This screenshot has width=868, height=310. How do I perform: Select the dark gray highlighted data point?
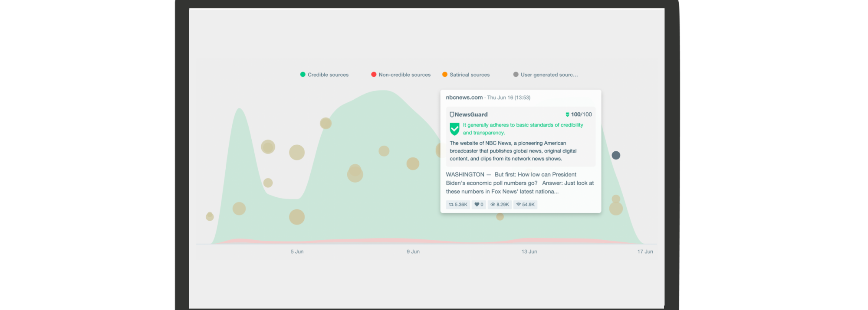click(616, 155)
